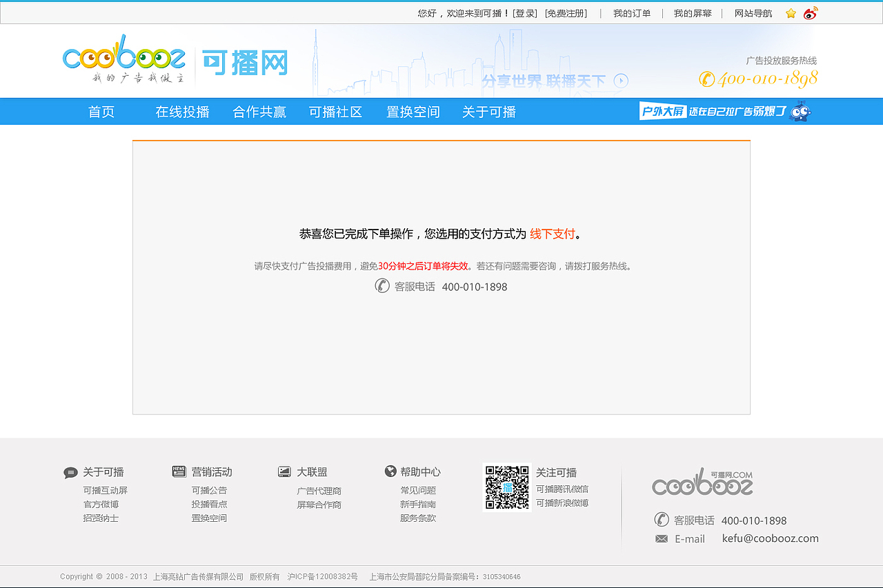Open the 常见问题 help link
This screenshot has height=588, width=883.
417,490
